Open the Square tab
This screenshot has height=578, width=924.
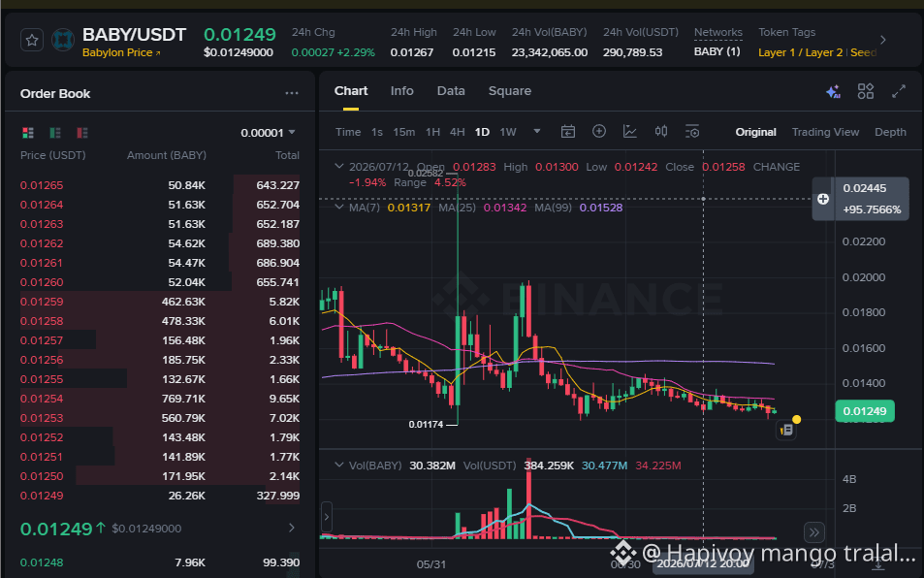click(510, 91)
